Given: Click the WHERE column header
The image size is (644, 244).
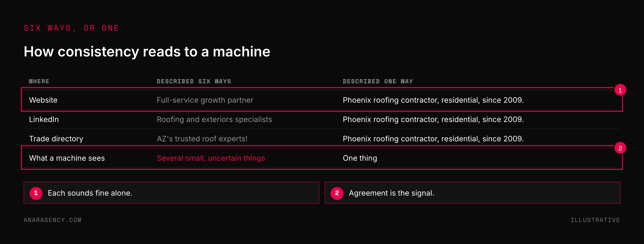Looking at the screenshot, I should point(39,81).
